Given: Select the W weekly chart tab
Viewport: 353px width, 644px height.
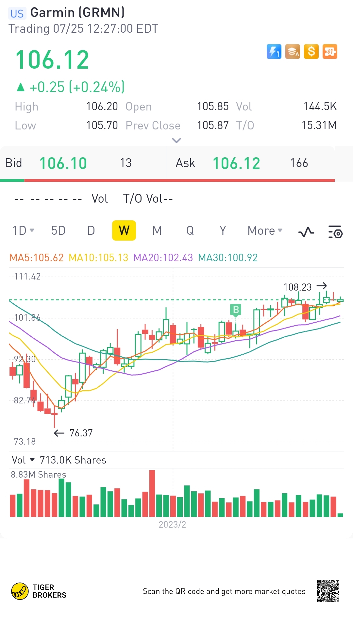Looking at the screenshot, I should click(124, 230).
